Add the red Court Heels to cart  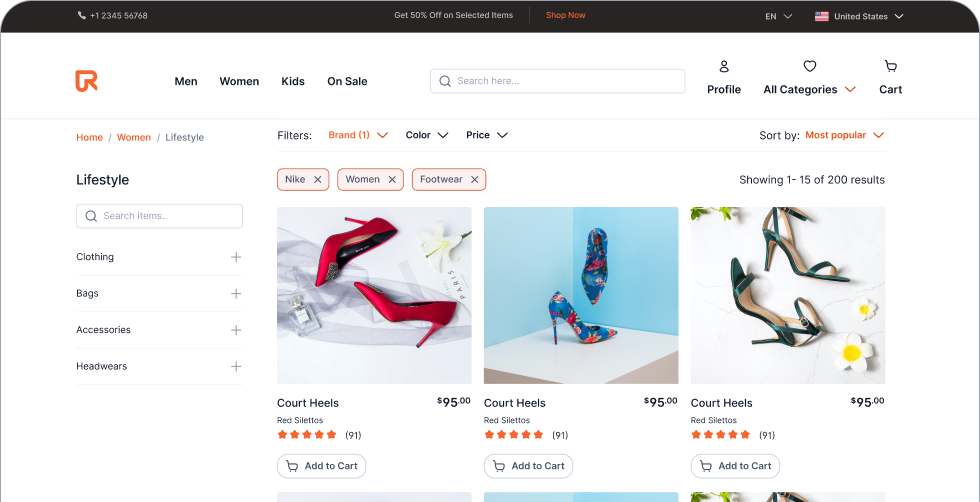(x=321, y=466)
